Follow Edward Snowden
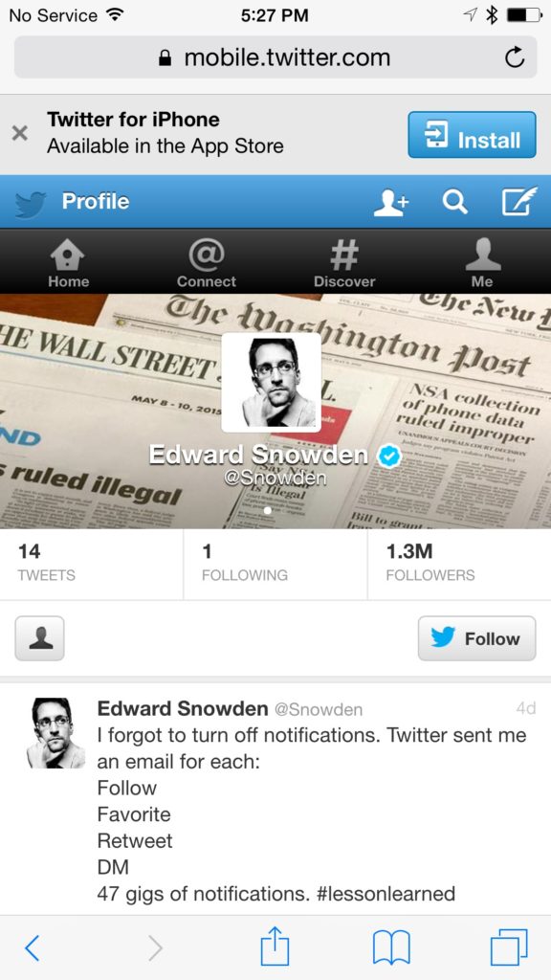Viewport: 551px width, 980px height. tap(476, 638)
